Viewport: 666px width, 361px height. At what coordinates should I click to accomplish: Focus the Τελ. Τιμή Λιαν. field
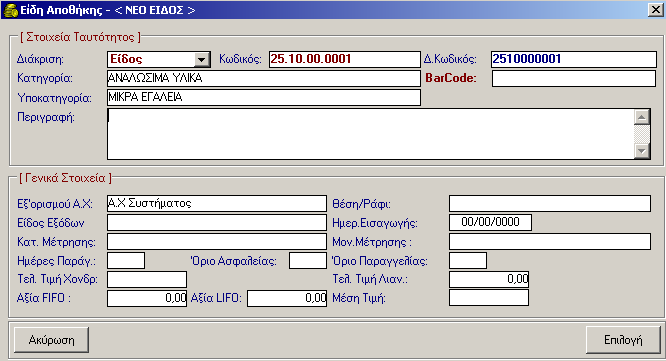489,279
